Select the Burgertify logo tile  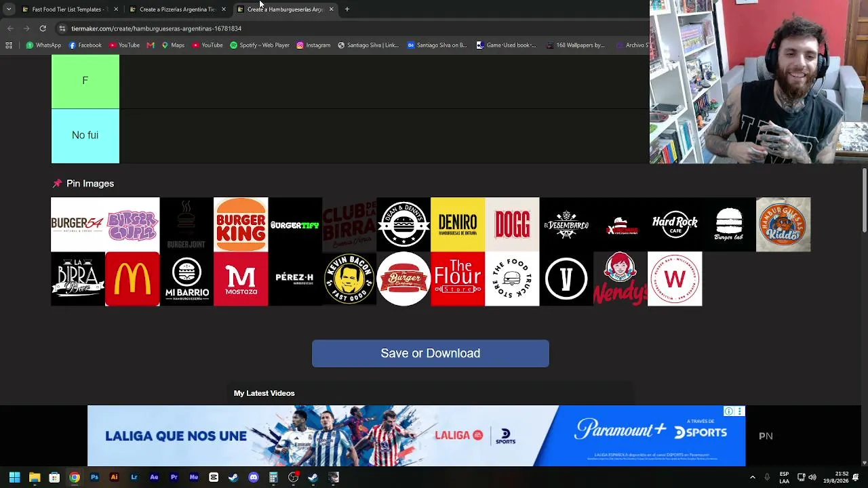click(295, 224)
